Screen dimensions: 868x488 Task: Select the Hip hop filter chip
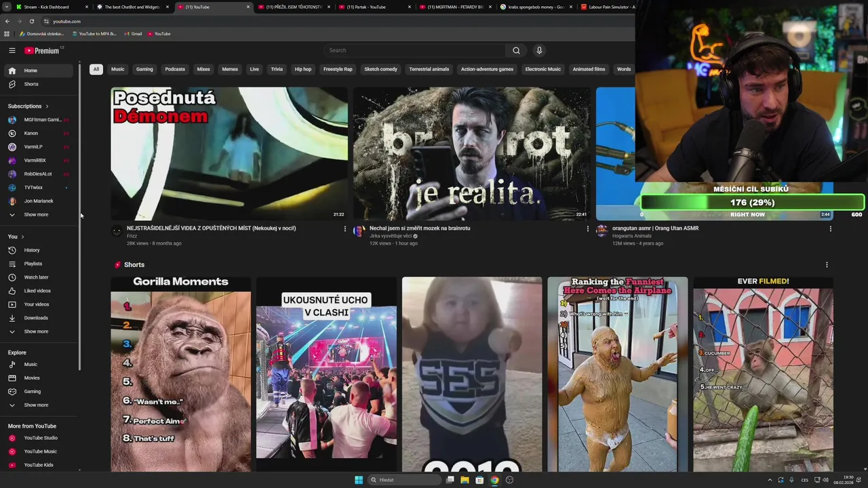click(303, 69)
